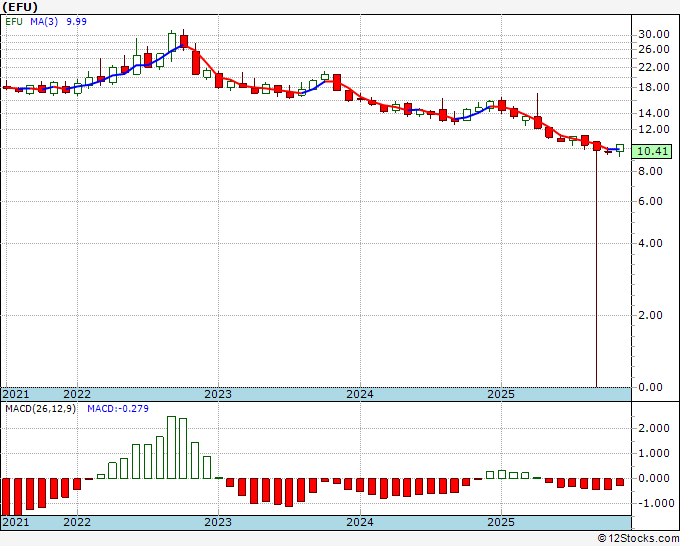Screen dimensions: 680x546
Task: Click the 30.00 price axis label
Action: (x=654, y=35)
